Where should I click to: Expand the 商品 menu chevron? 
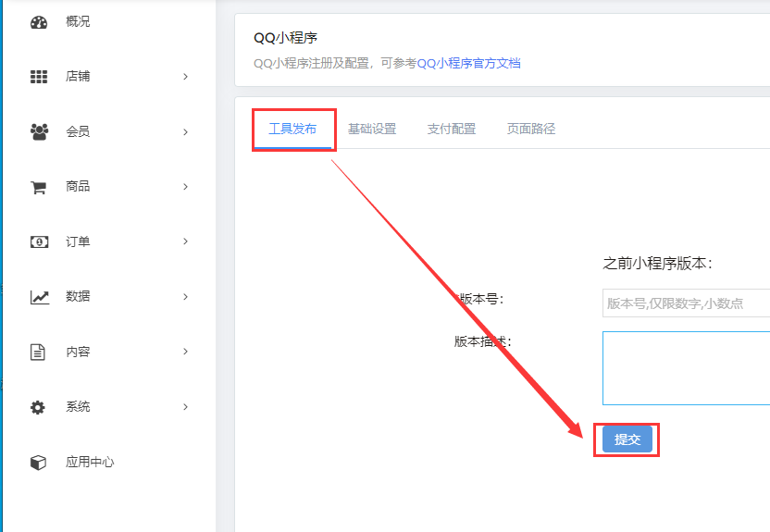185,187
